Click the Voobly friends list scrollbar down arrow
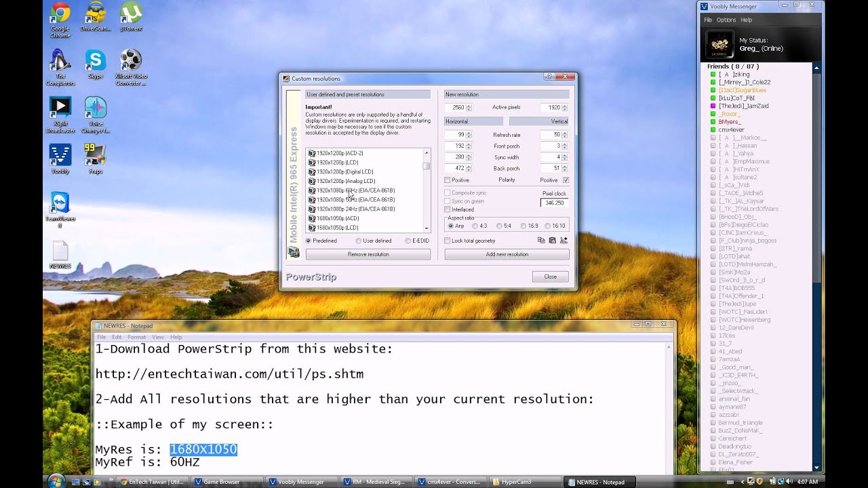868x488 pixels. point(816,467)
